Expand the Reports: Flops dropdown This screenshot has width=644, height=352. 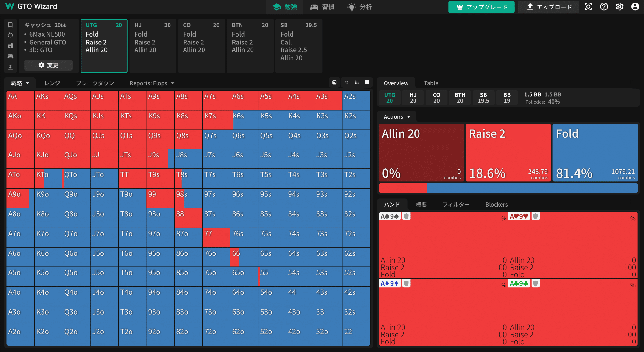click(x=152, y=83)
